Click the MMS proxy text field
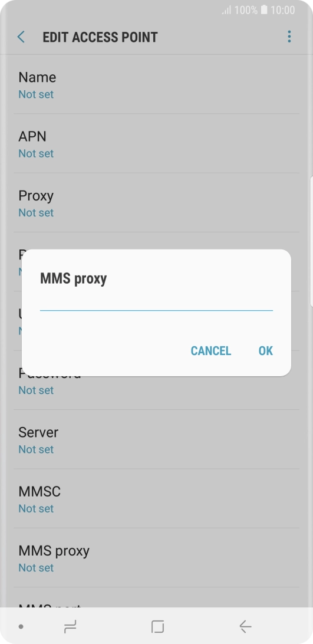 pos(156,303)
